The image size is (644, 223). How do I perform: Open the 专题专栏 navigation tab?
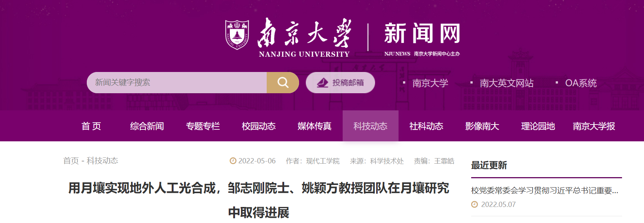pos(203,126)
